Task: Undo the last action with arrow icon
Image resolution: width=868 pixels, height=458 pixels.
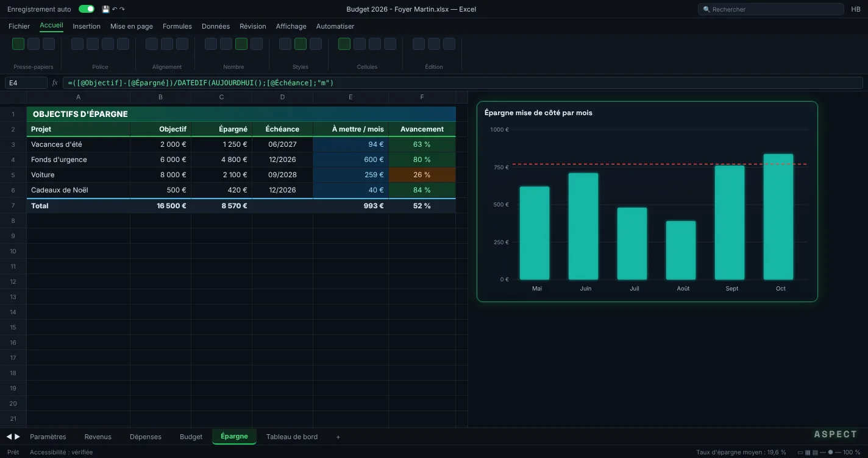Action: pyautogui.click(x=115, y=9)
